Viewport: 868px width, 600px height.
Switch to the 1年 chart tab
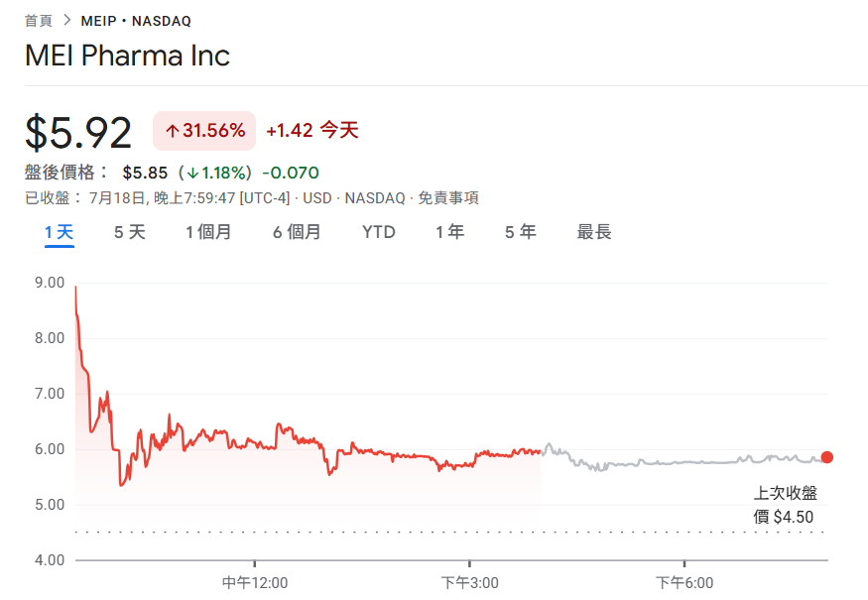[449, 232]
